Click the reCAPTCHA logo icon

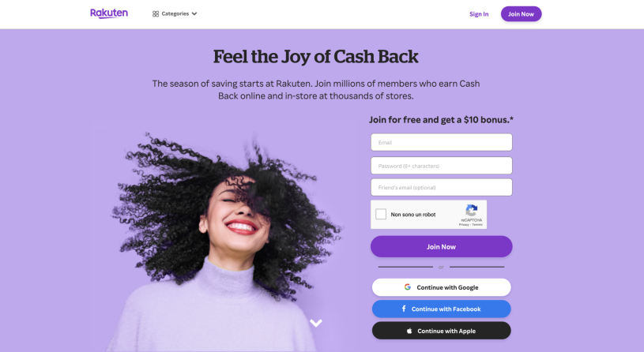[x=472, y=211]
